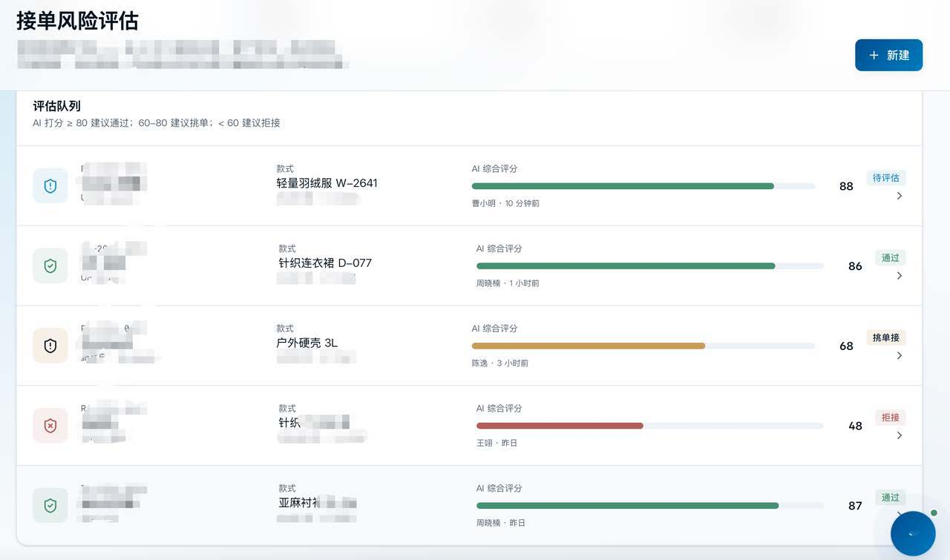Click the 新建 button
Viewport: 950px width, 560px height.
pyautogui.click(x=888, y=55)
